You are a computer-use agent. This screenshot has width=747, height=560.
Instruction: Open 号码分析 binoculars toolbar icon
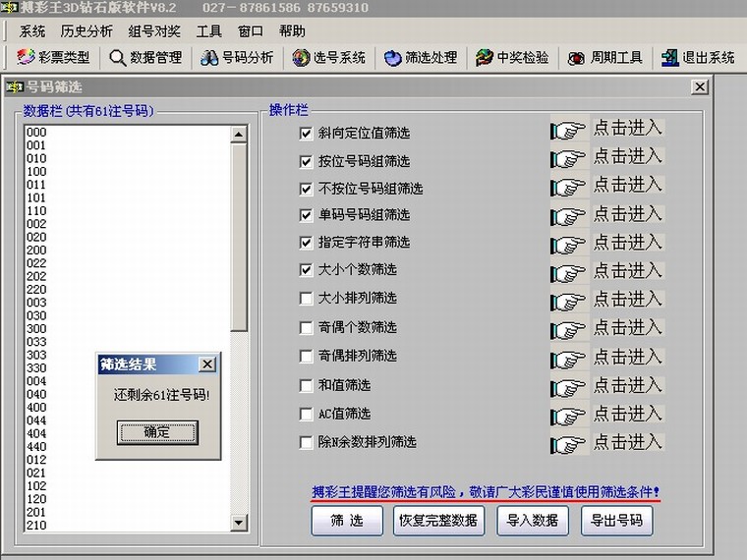pos(208,58)
